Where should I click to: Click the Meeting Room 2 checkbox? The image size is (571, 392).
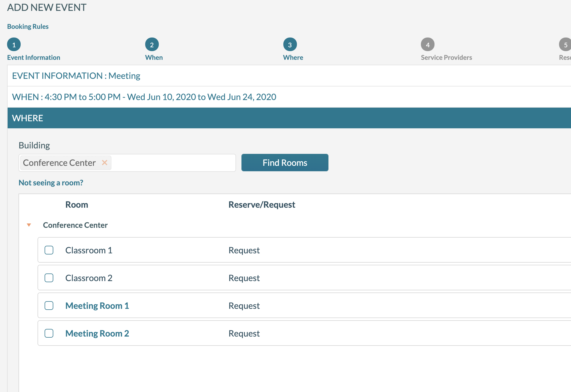click(49, 333)
